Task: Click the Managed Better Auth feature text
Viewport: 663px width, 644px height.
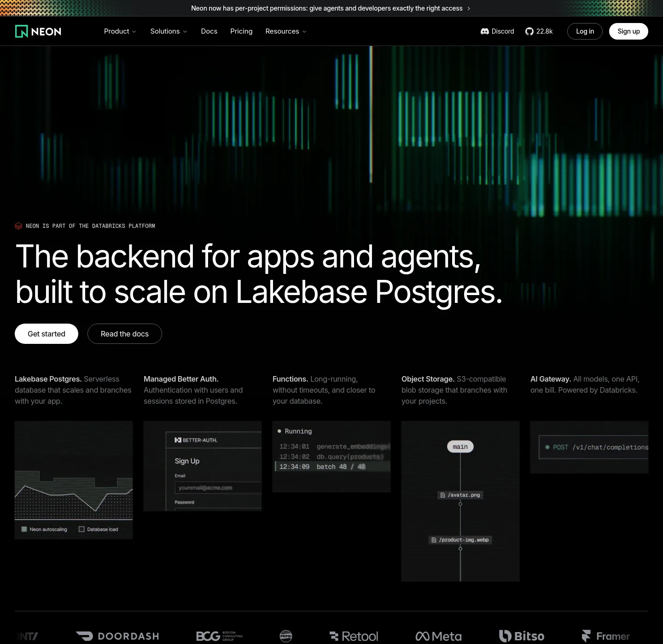Action: pyautogui.click(x=193, y=390)
